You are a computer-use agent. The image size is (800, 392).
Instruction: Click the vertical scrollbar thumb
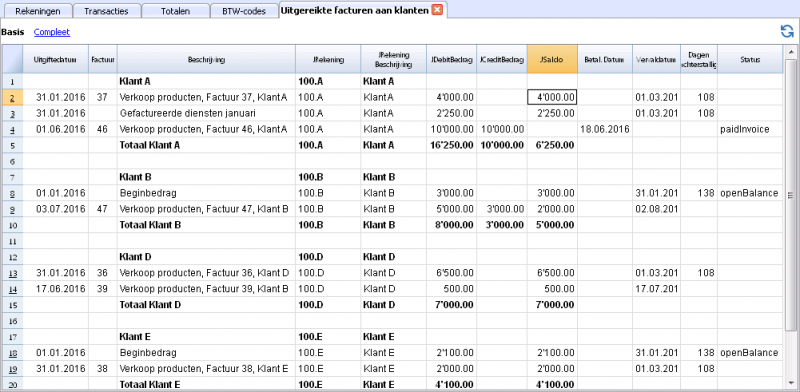790,194
